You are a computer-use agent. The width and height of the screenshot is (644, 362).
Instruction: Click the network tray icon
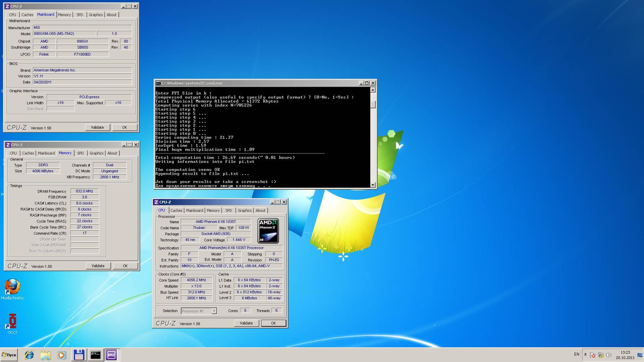click(601, 355)
